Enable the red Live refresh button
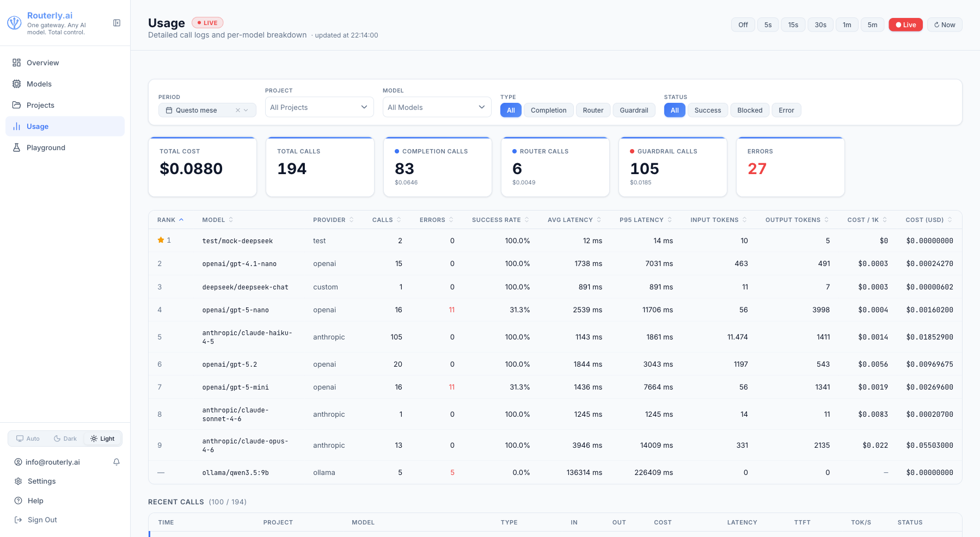The image size is (980, 537). [906, 24]
